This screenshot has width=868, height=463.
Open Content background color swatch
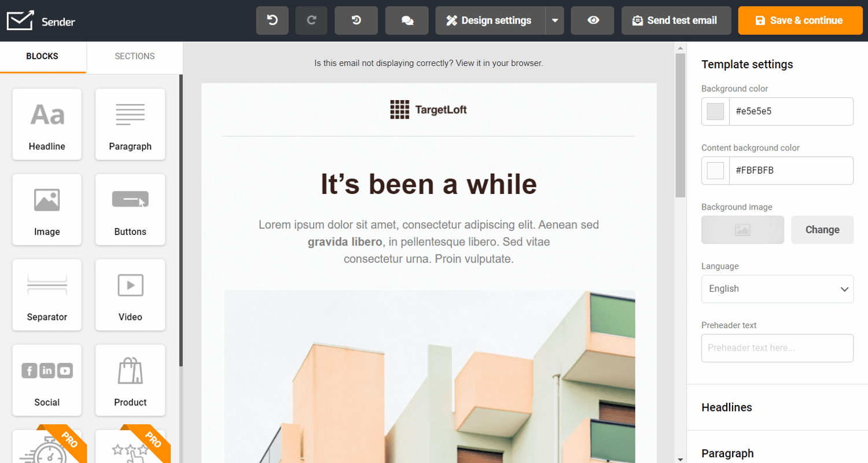pyautogui.click(x=716, y=170)
